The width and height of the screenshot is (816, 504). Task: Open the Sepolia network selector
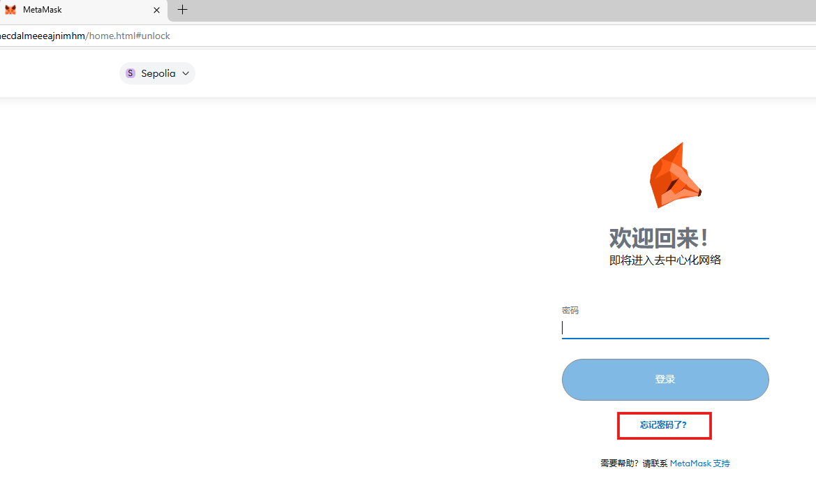pos(158,73)
